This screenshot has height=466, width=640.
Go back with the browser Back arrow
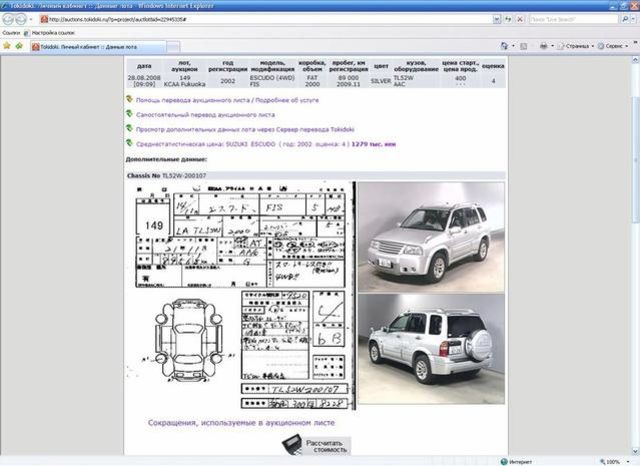coord(8,19)
